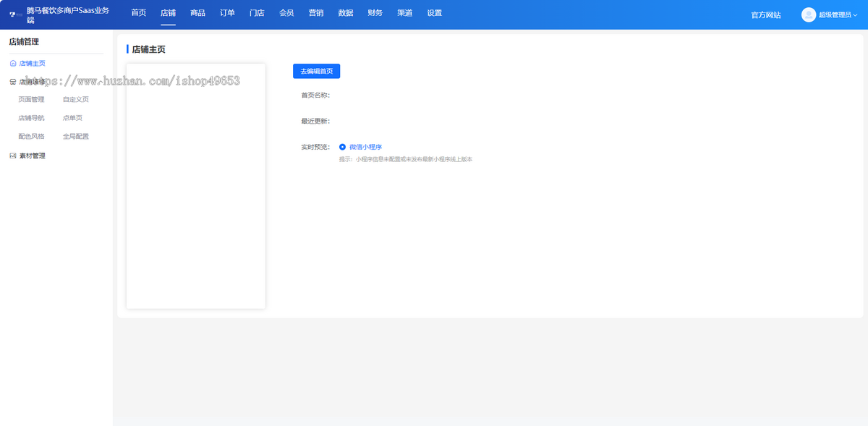Open the 订单 top menu
Image resolution: width=868 pixels, height=426 pixels.
(x=227, y=13)
